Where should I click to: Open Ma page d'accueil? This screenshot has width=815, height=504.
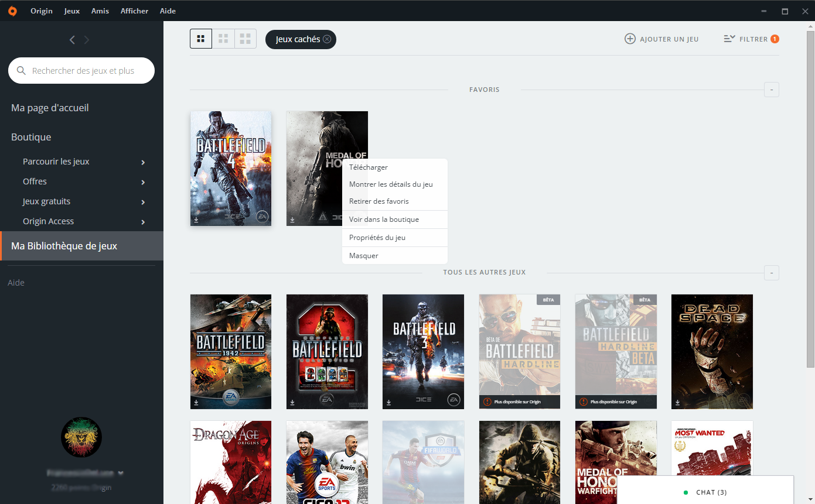click(50, 108)
